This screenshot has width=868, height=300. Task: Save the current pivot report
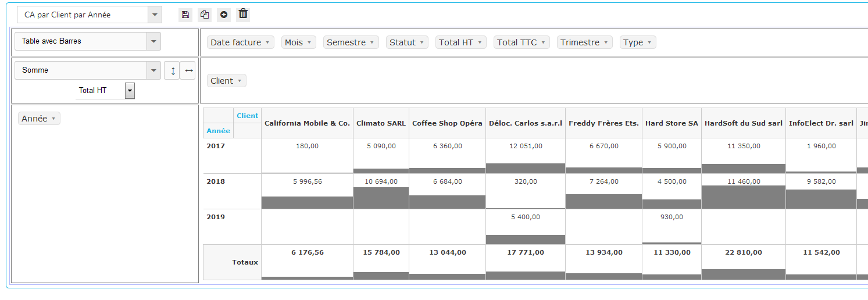(185, 15)
